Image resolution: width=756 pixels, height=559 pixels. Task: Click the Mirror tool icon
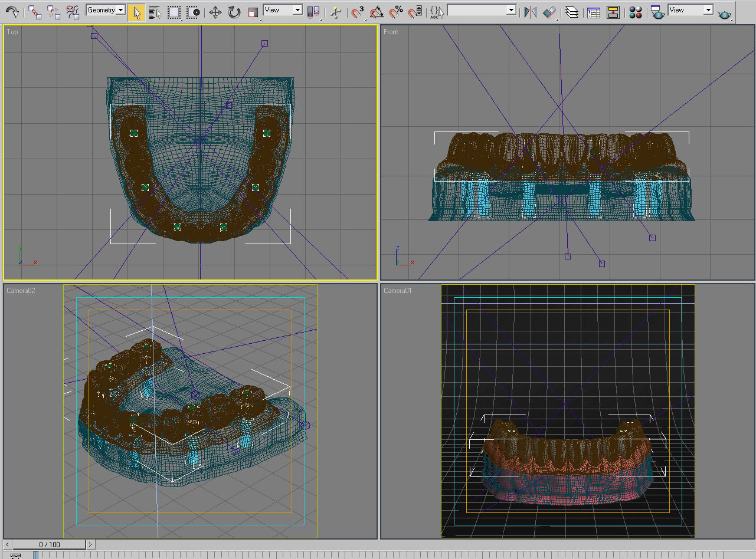pos(530,12)
